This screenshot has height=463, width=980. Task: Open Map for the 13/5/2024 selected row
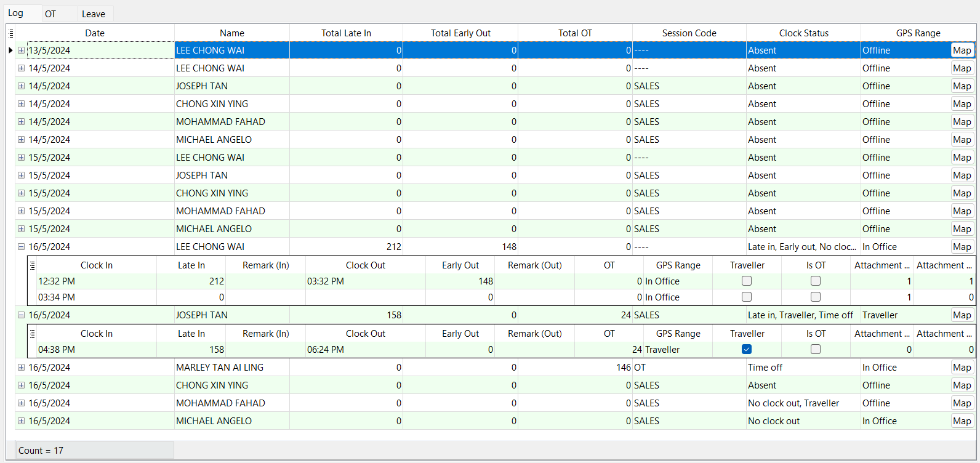tap(962, 50)
